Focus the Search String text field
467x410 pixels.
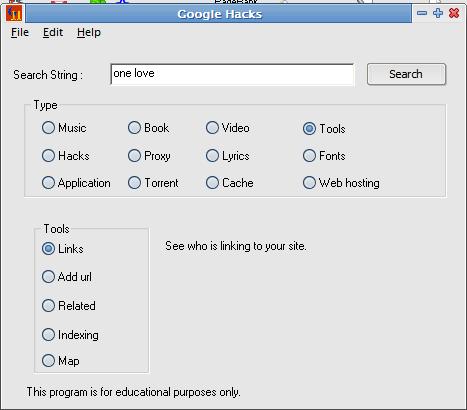tap(232, 74)
